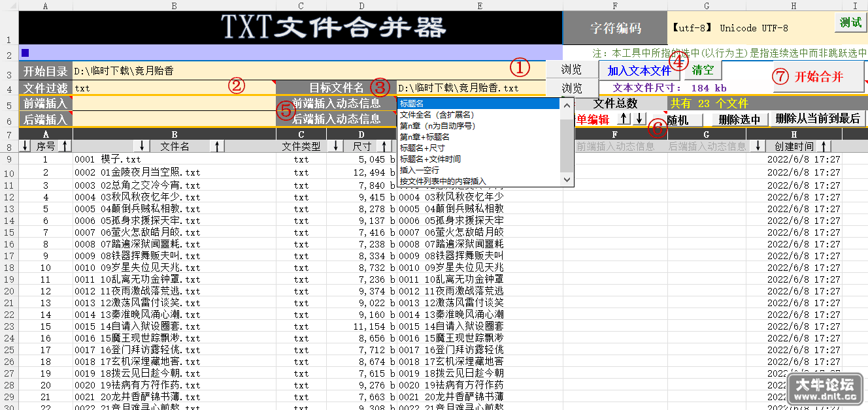
Task: Click the 目标文件名 output path field
Action: (471, 87)
